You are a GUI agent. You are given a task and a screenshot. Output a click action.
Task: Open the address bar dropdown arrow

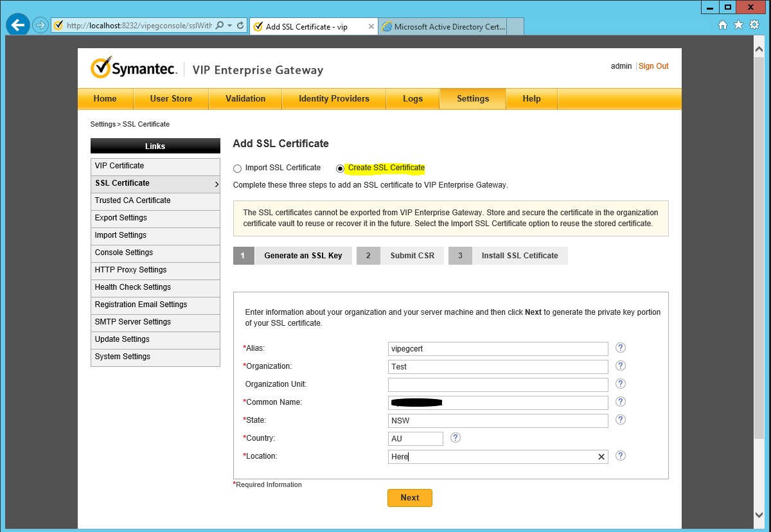(x=229, y=26)
